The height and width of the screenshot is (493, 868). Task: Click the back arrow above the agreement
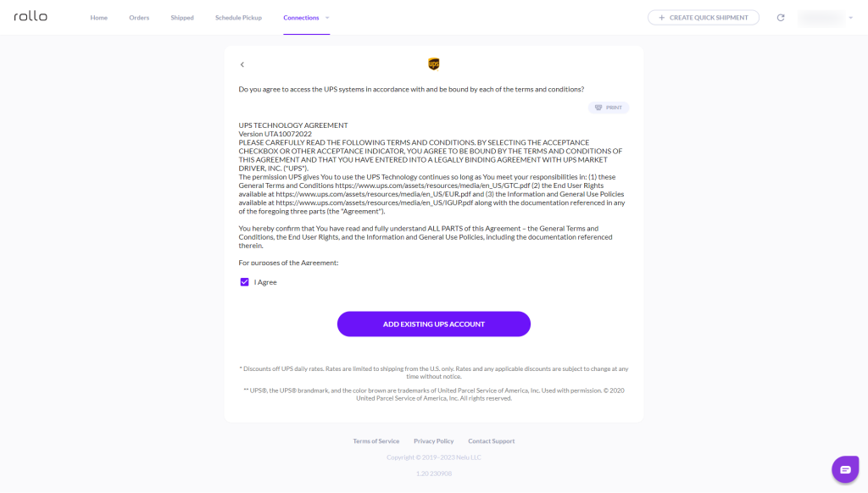coord(242,64)
